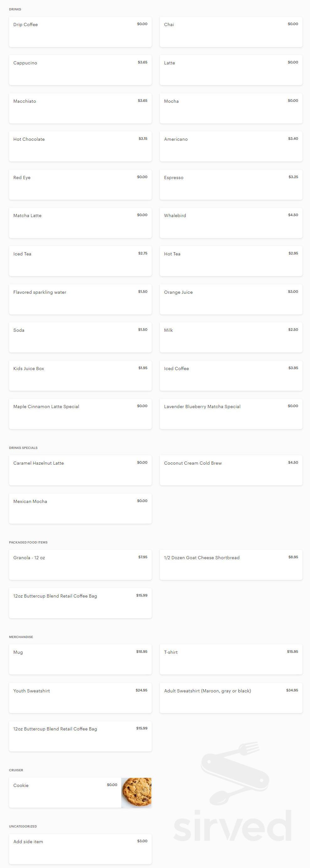This screenshot has width=310, height=868.
Task: Open 1/2 Dozen Goat Cheese Shortbread
Action: tap(231, 565)
